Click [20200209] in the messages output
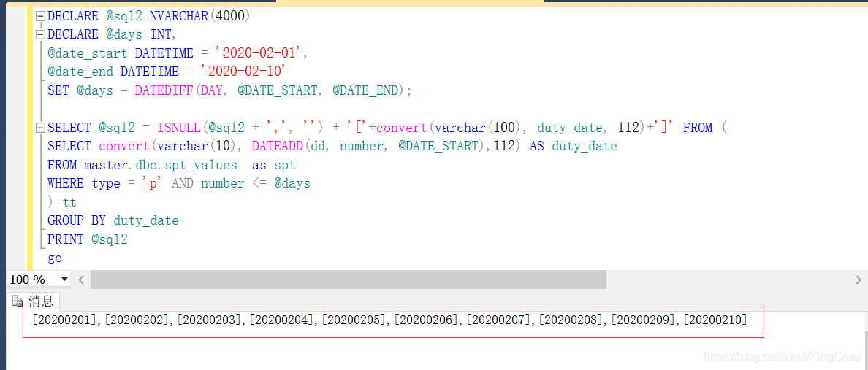Viewport: 868px width, 370px height. click(x=643, y=319)
